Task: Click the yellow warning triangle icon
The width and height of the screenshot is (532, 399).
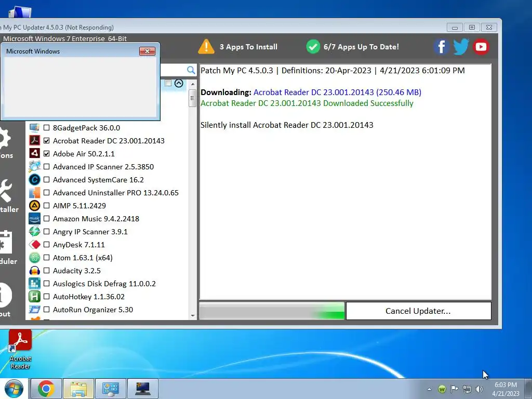Action: [206, 47]
